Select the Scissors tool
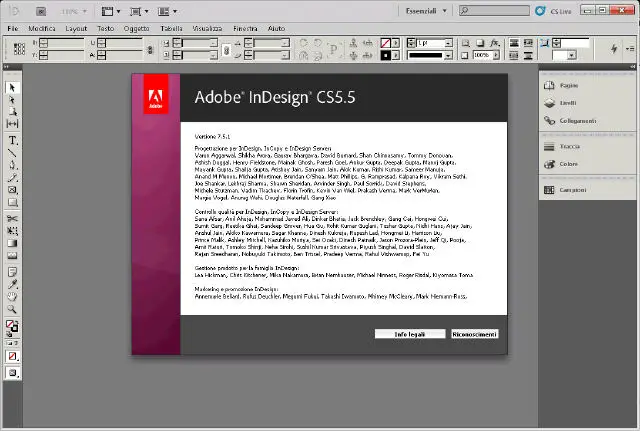The width and height of the screenshot is (640, 431). pyautogui.click(x=12, y=219)
